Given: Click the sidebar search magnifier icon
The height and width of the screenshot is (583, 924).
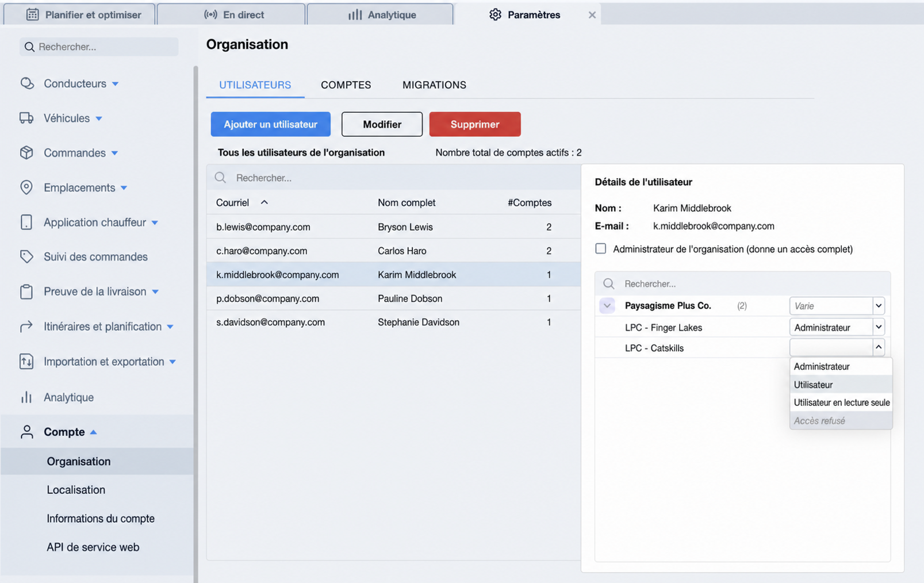Looking at the screenshot, I should tap(29, 47).
